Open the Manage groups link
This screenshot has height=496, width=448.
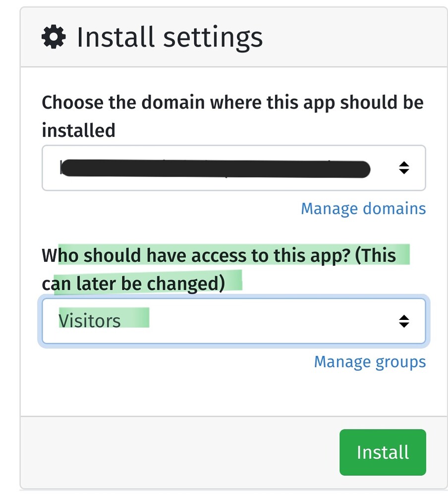pyautogui.click(x=370, y=362)
